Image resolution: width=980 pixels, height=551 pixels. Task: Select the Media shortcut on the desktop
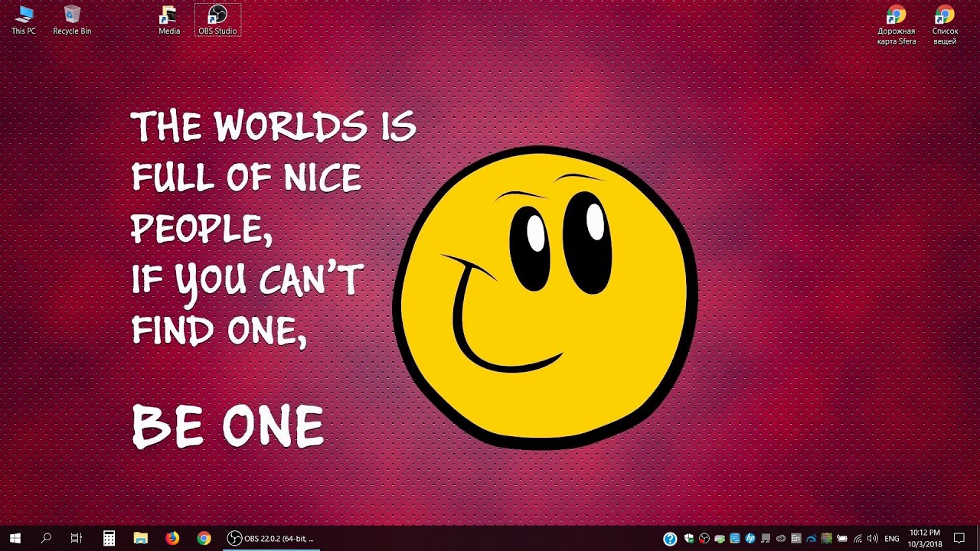point(169,20)
